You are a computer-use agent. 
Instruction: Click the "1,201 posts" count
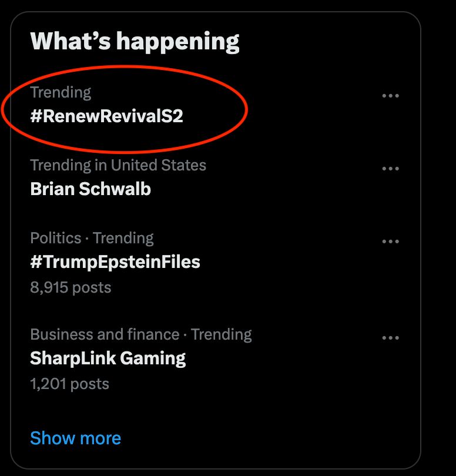click(69, 384)
